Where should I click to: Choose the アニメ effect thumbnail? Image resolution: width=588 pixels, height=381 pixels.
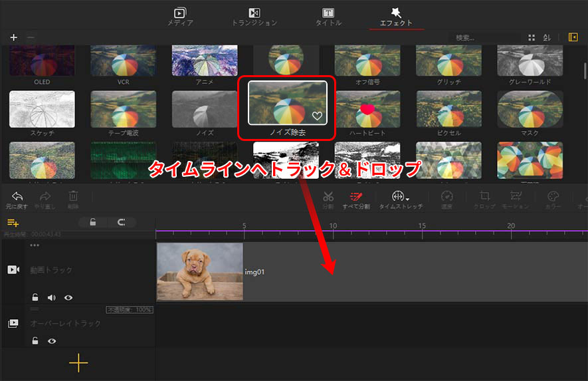point(205,61)
